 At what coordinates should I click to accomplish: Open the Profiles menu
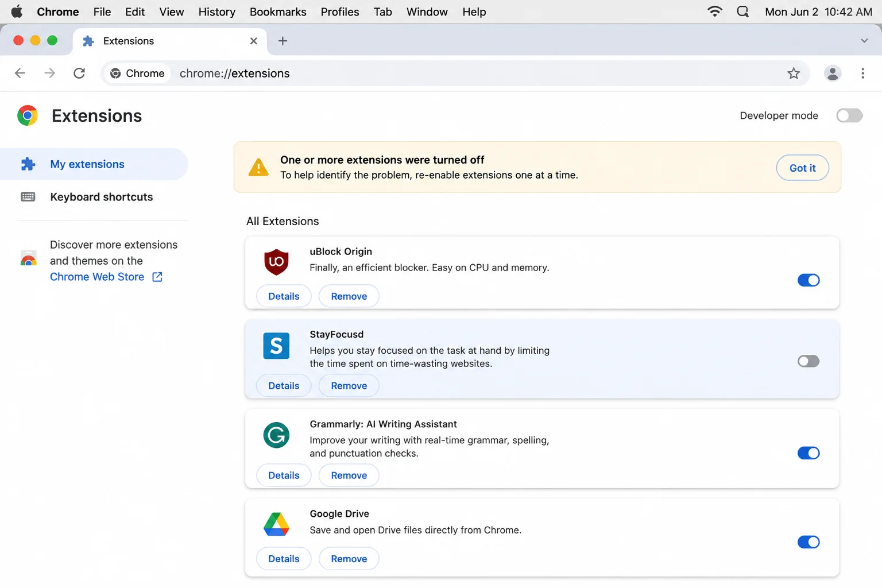(x=340, y=11)
